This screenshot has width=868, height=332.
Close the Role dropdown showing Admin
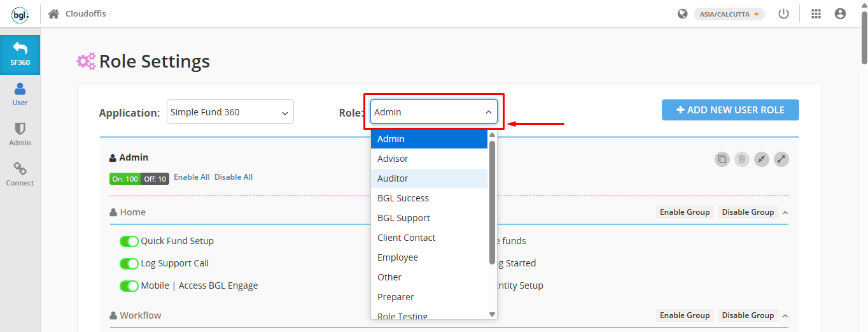point(434,112)
